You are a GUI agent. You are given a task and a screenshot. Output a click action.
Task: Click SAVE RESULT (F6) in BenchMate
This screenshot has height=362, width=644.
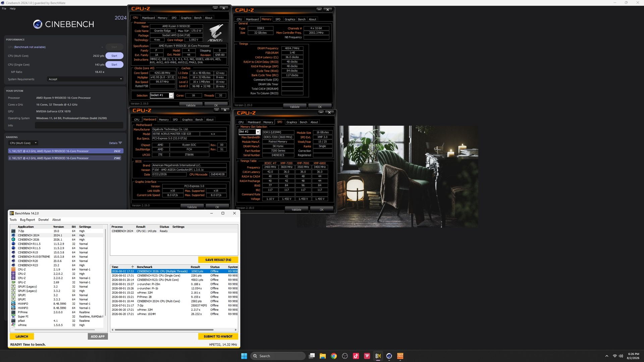tap(218, 260)
